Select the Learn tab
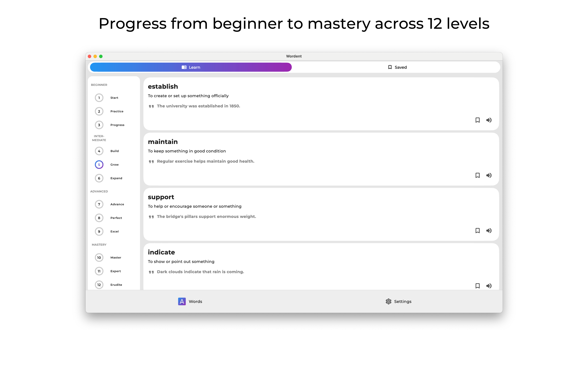 [x=191, y=67]
